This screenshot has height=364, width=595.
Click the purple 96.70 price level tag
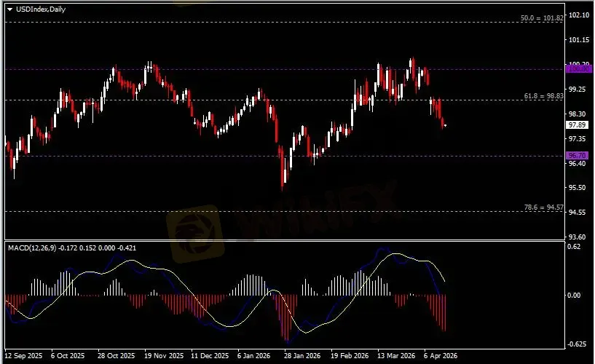(x=578, y=156)
